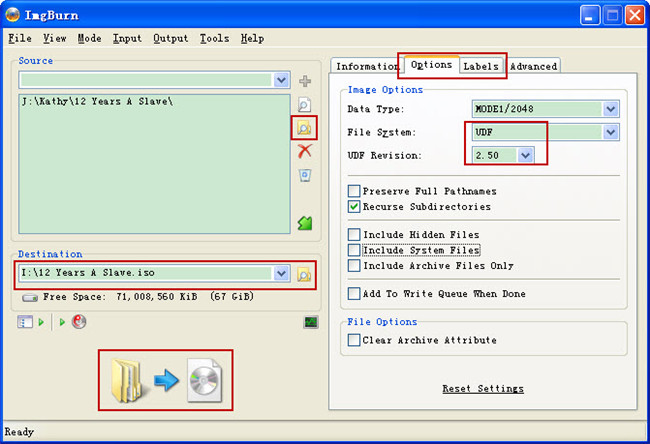650x444 pixels.
Task: Open the Data Type MODE1/2048 dropdown
Action: (610, 108)
